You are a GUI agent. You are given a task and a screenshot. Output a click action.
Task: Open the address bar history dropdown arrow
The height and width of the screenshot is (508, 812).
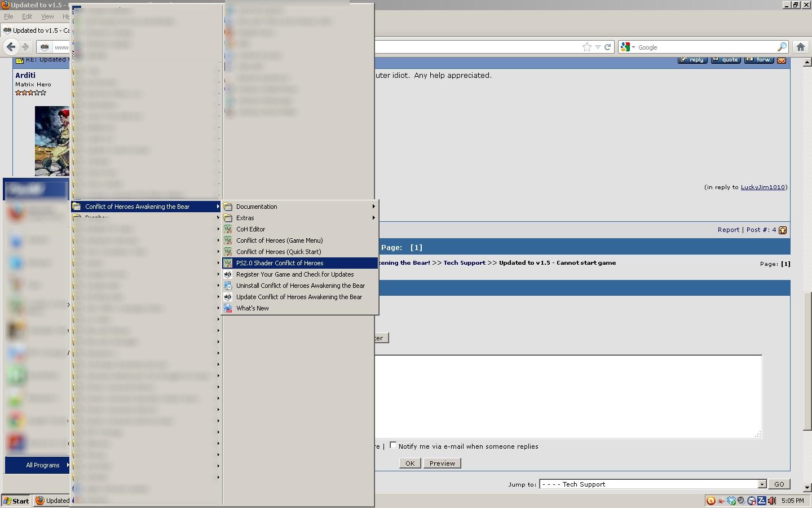point(598,47)
